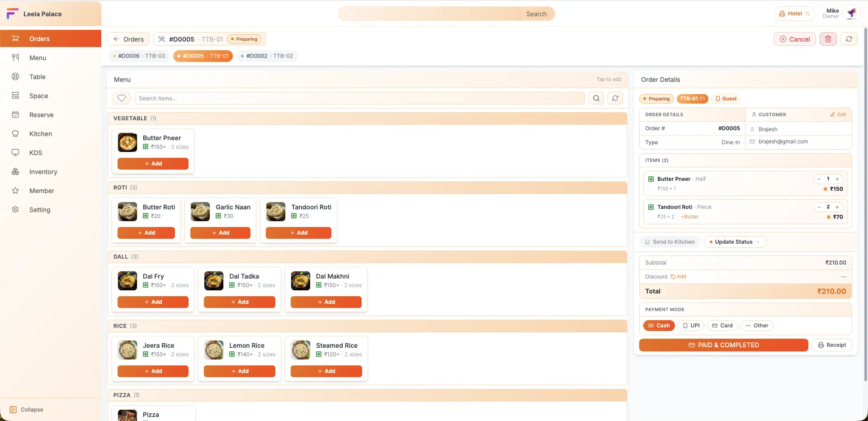
Task: Increase Butter Pneer quantity with plus
Action: pos(837,179)
